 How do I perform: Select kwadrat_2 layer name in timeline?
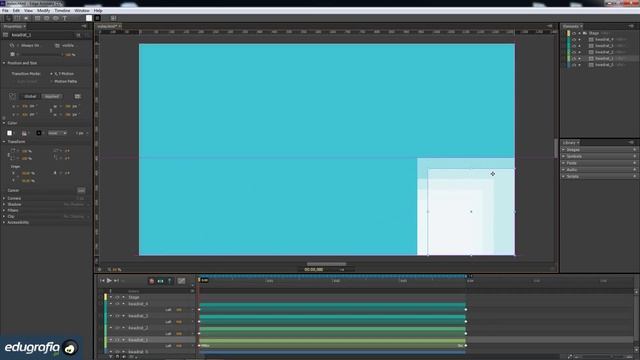[x=138, y=328]
